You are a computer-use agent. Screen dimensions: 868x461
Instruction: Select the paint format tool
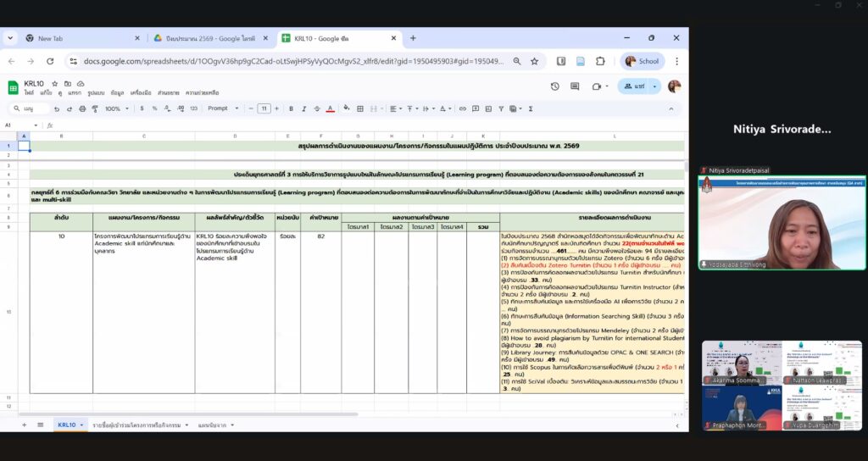pos(95,108)
